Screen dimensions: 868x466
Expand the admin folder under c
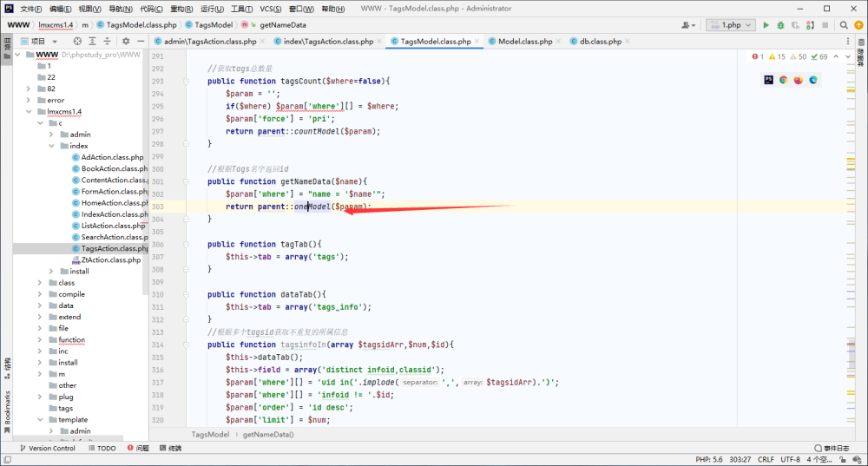(x=51, y=135)
